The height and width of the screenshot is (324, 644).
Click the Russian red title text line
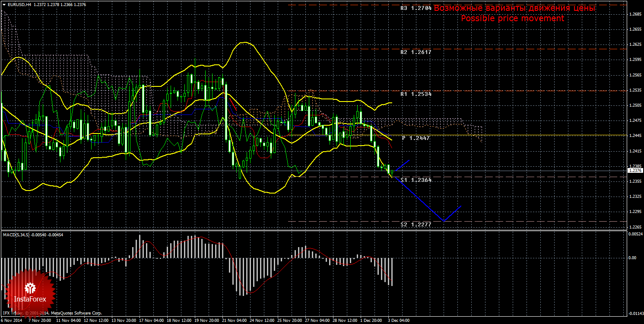click(x=514, y=8)
